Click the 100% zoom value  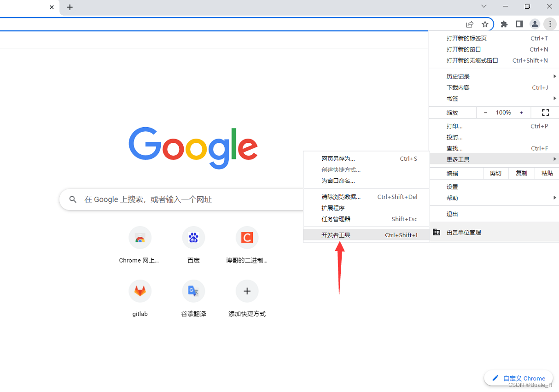503,112
